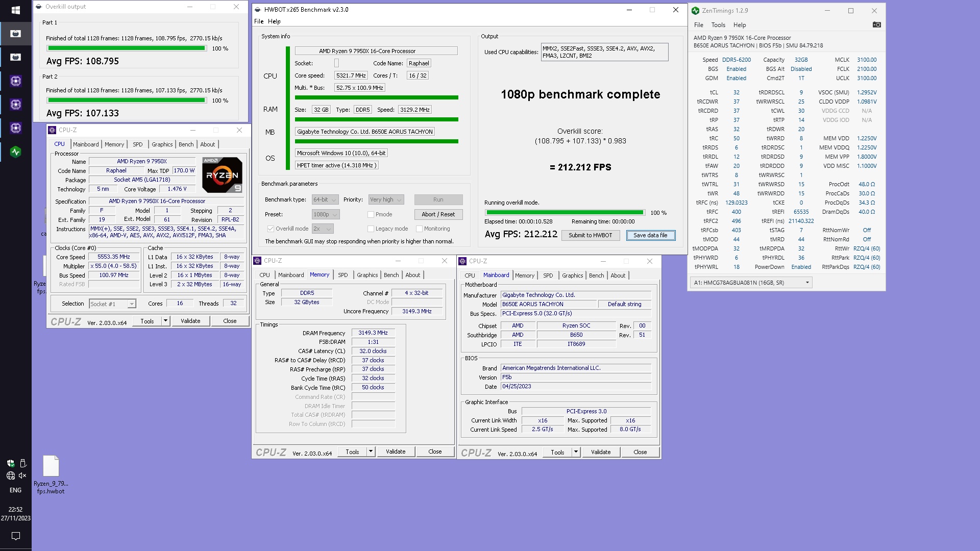This screenshot has height=551, width=980.
Task: Click the greyed Run button
Action: click(x=438, y=199)
